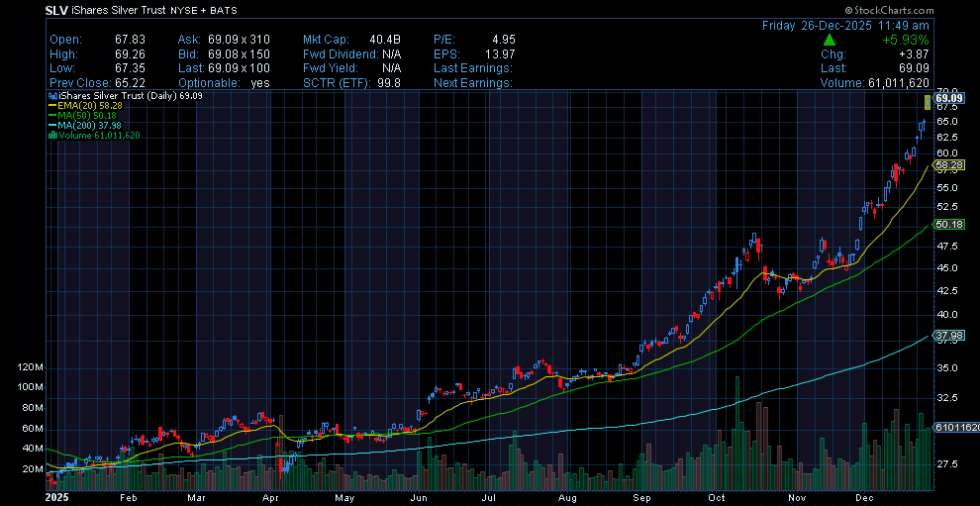
Task: Click the Ask quote 69.09 x 310
Action: 239,40
